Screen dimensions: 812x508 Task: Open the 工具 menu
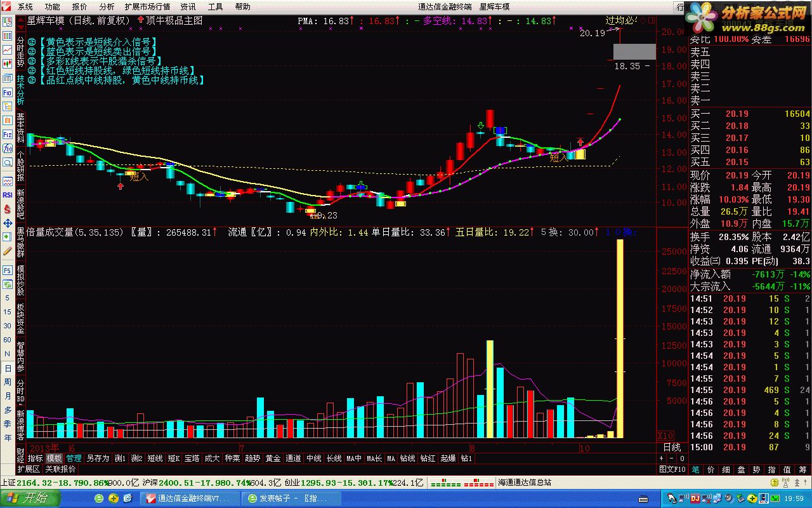(x=216, y=6)
